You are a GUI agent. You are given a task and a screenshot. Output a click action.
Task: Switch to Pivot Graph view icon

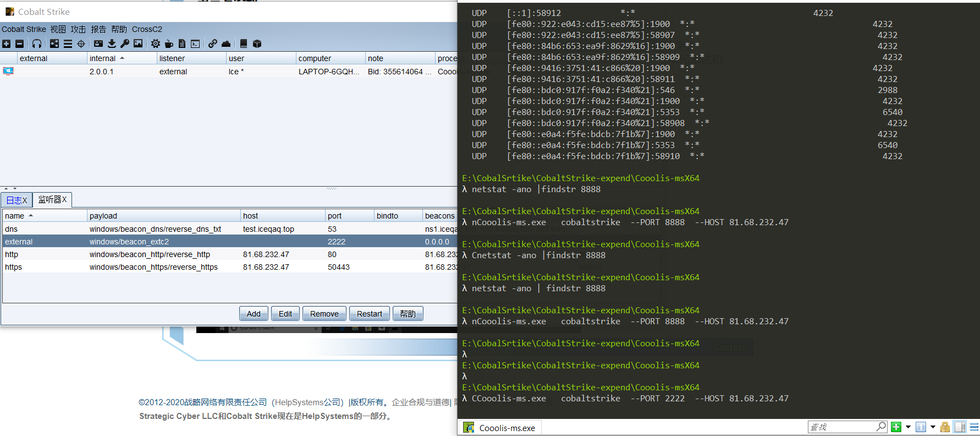point(54,43)
